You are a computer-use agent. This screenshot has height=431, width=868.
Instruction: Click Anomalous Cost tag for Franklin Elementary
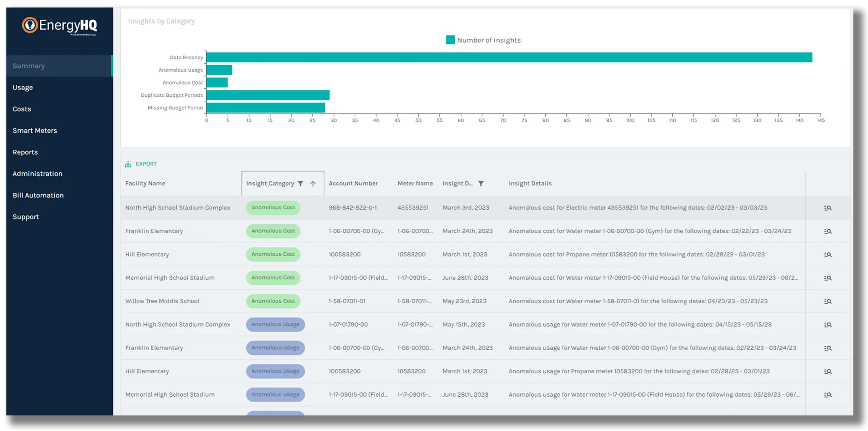pos(273,231)
